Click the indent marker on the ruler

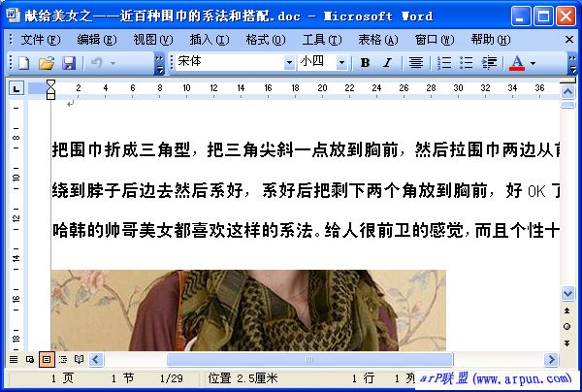[50, 90]
